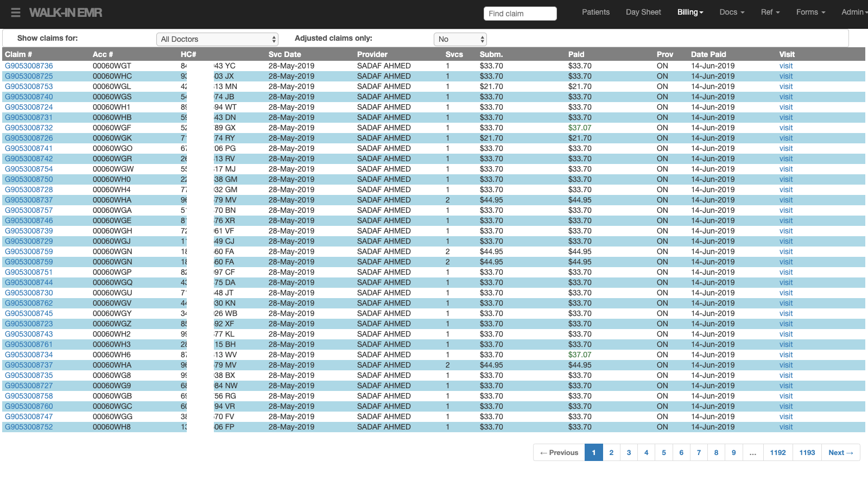This screenshot has width=868, height=480.
Task: Click the Provider column header
Action: (372, 54)
